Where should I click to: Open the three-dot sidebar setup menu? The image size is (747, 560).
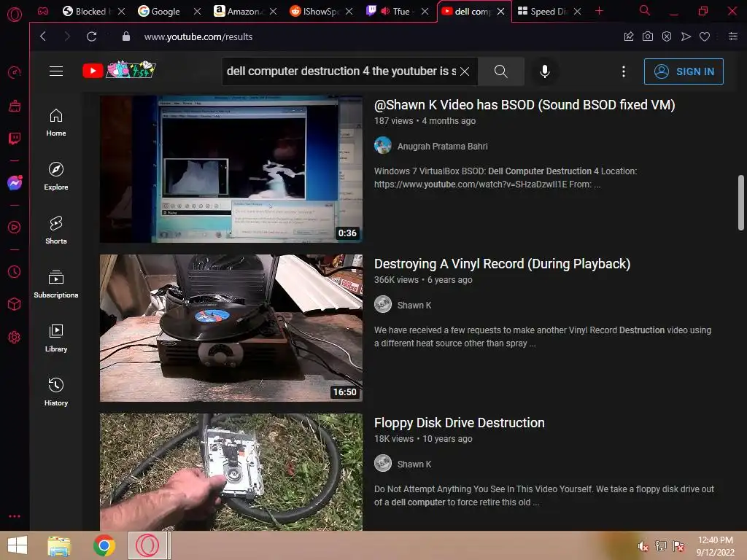pyautogui.click(x=15, y=516)
